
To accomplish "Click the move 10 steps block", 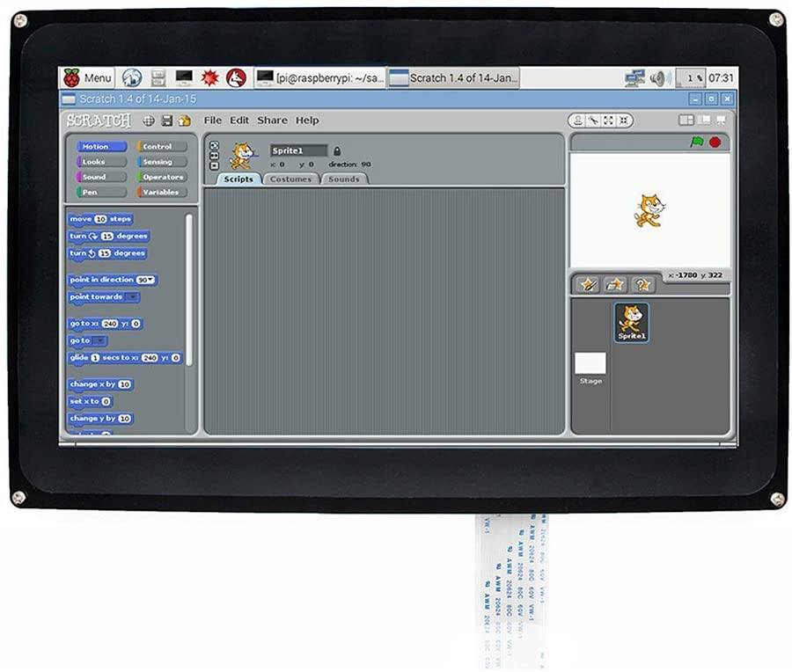I will pos(100,219).
